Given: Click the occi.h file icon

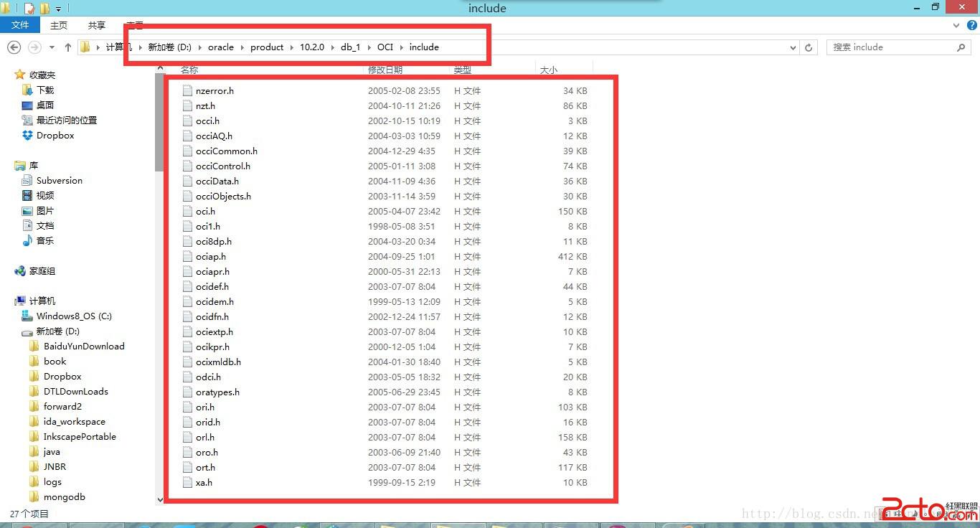Looking at the screenshot, I should 187,121.
